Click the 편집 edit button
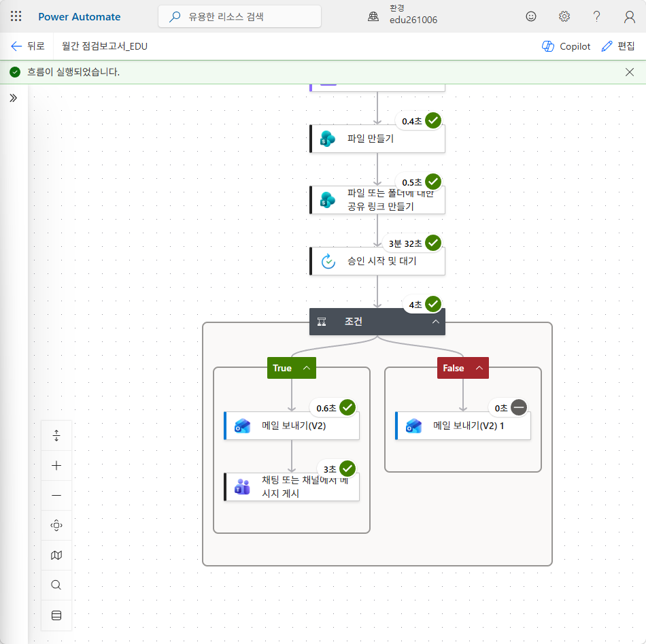Image resolution: width=646 pixels, height=644 pixels. pyautogui.click(x=618, y=46)
